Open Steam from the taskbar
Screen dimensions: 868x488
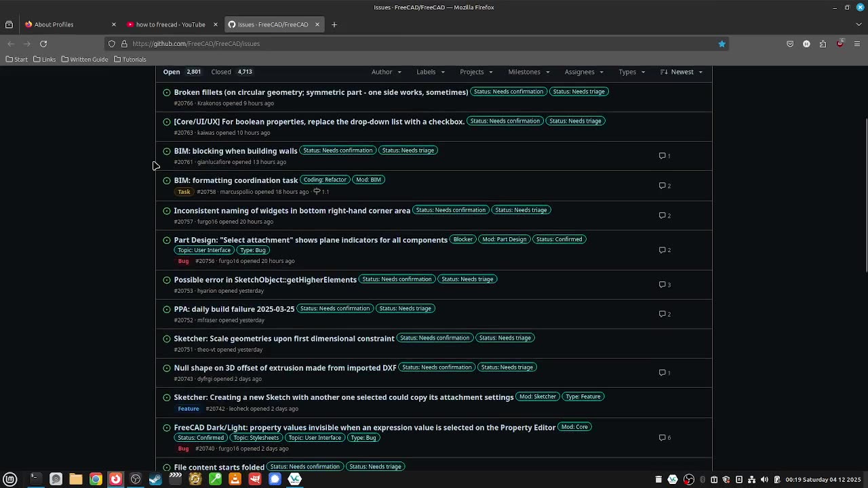[x=155, y=479]
